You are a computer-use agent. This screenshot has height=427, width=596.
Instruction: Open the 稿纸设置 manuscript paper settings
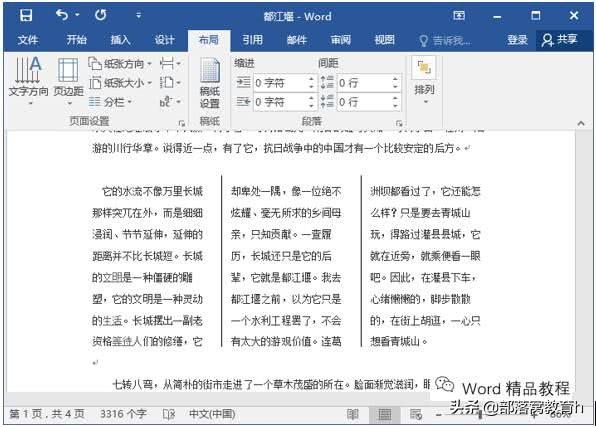(x=210, y=83)
